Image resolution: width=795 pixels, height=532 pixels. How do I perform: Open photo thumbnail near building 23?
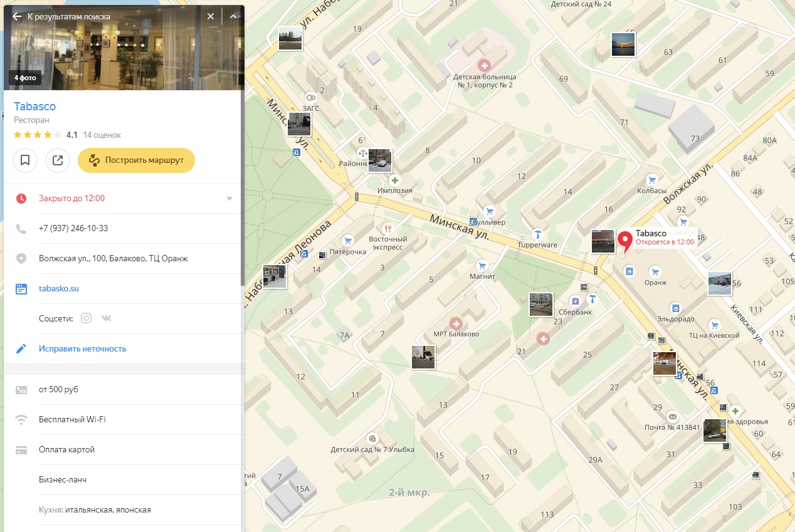[541, 305]
